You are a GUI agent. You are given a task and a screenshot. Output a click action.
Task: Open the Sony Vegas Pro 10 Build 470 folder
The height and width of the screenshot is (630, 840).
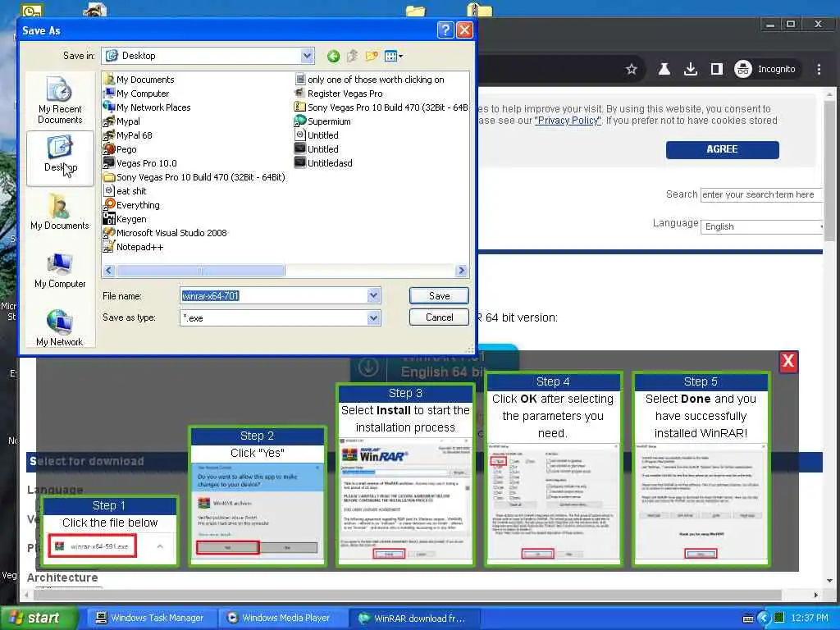pos(195,177)
